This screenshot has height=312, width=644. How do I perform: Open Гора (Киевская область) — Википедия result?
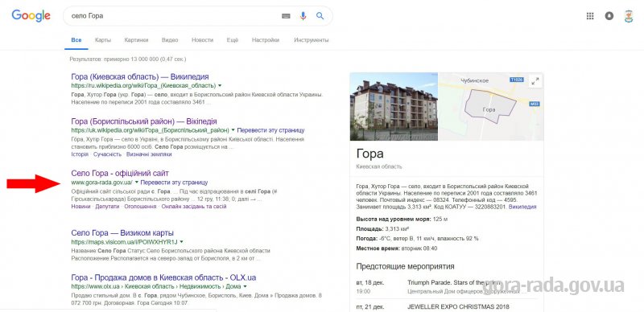(x=140, y=76)
